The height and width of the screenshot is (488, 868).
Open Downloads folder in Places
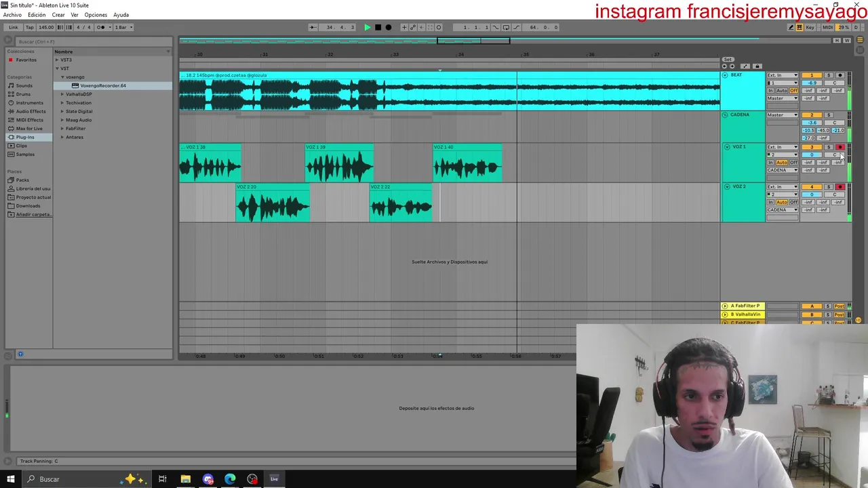(28, 205)
